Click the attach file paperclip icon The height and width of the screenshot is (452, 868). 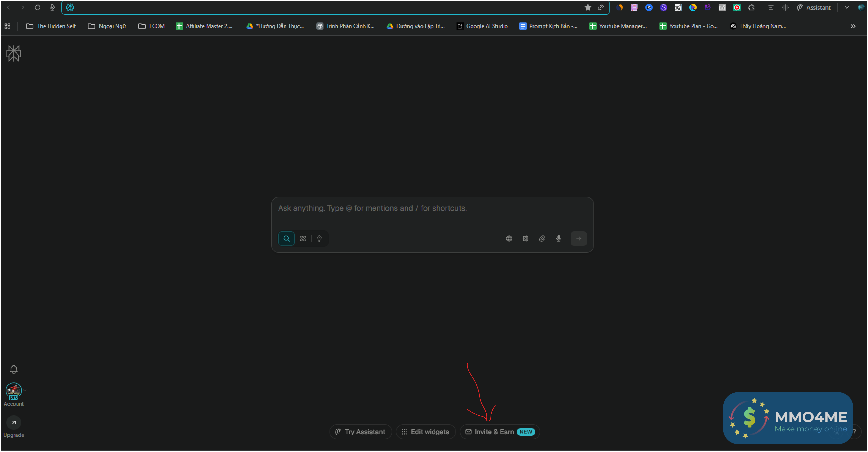[542, 239]
